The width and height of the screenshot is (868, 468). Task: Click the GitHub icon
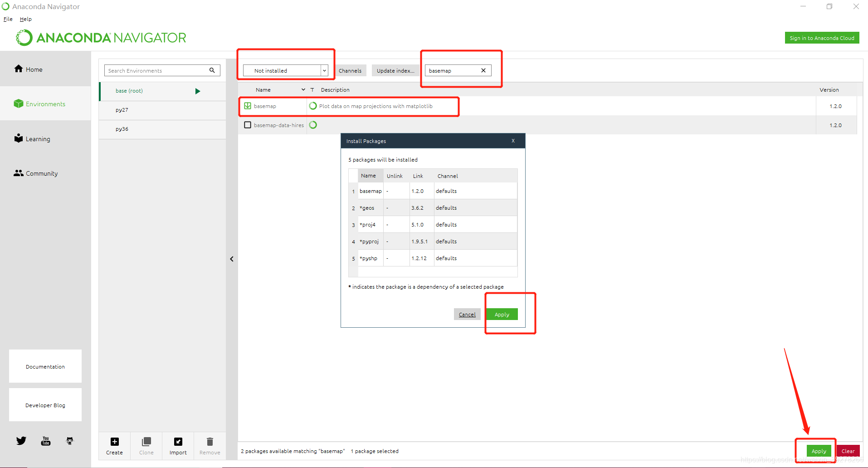coord(70,441)
